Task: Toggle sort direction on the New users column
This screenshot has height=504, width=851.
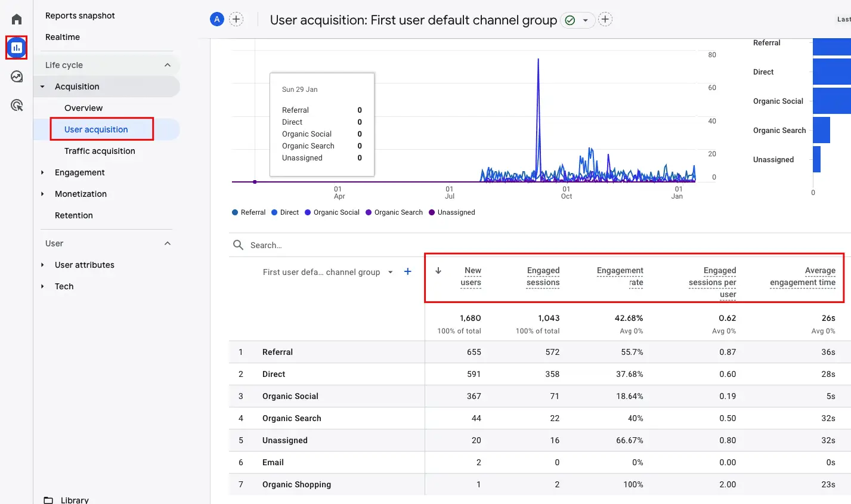Action: (x=438, y=270)
